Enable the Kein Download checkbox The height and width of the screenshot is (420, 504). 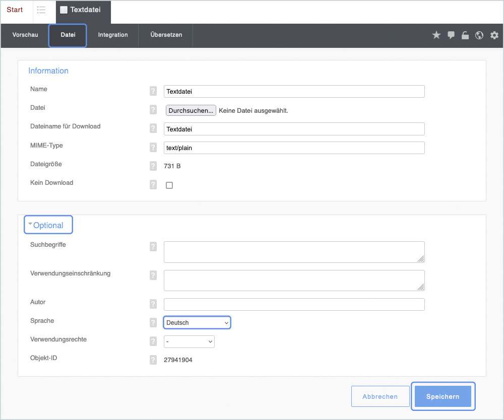pos(169,185)
